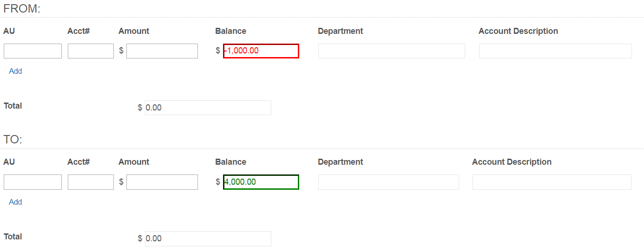Click the green 4,000.00 Balance field
The width and height of the screenshot is (644, 251).
(261, 182)
